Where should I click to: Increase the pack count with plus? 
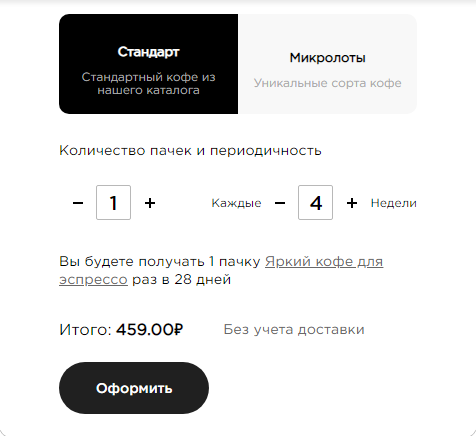150,203
